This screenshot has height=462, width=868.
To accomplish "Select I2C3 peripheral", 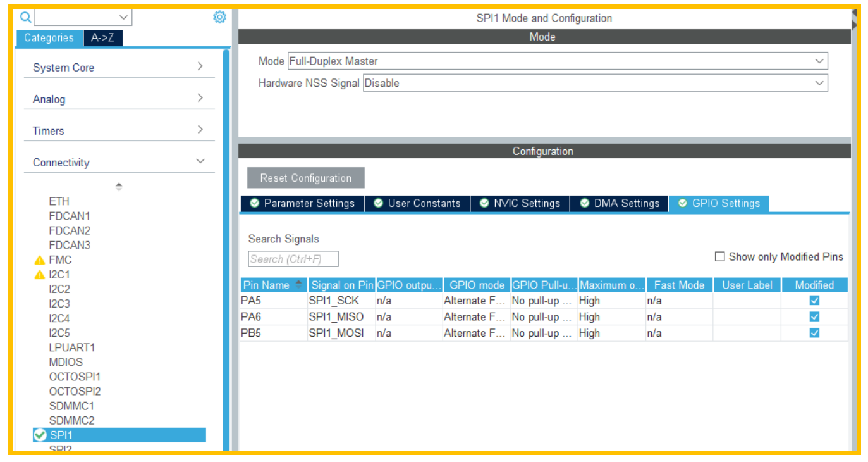I will (59, 304).
